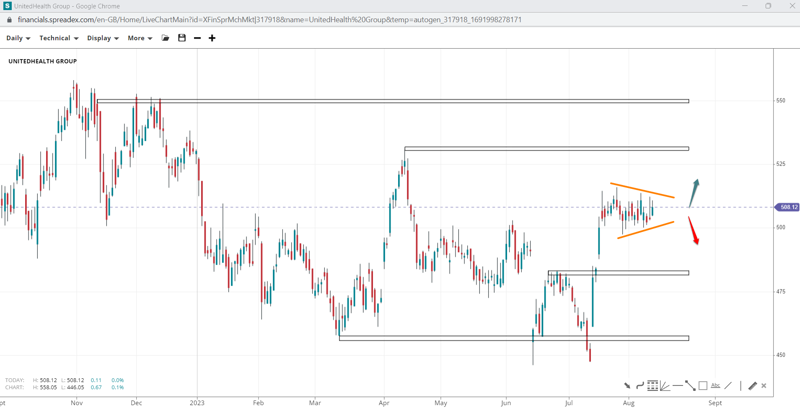This screenshot has height=419, width=800.
Task: Choose the Fibonacci grid tool
Action: [652, 386]
